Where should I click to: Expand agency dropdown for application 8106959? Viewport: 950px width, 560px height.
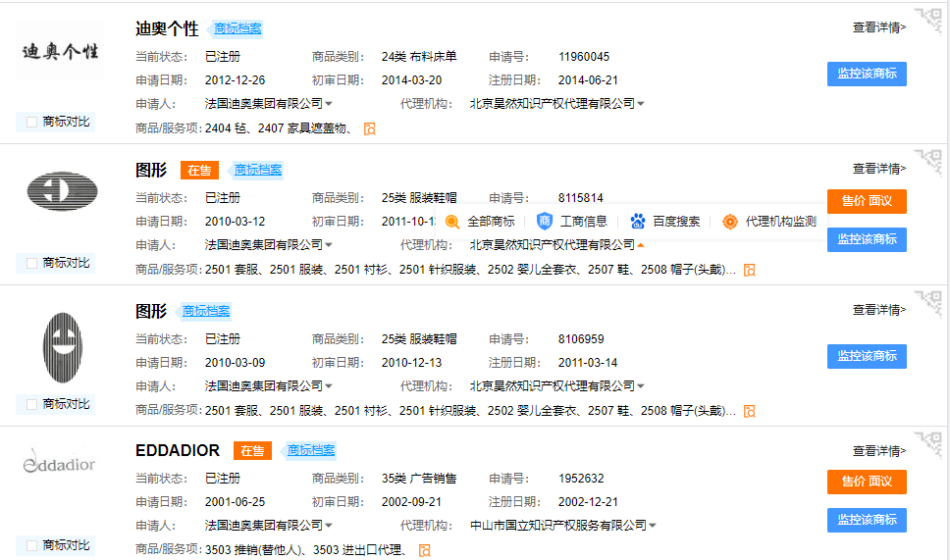pos(641,386)
